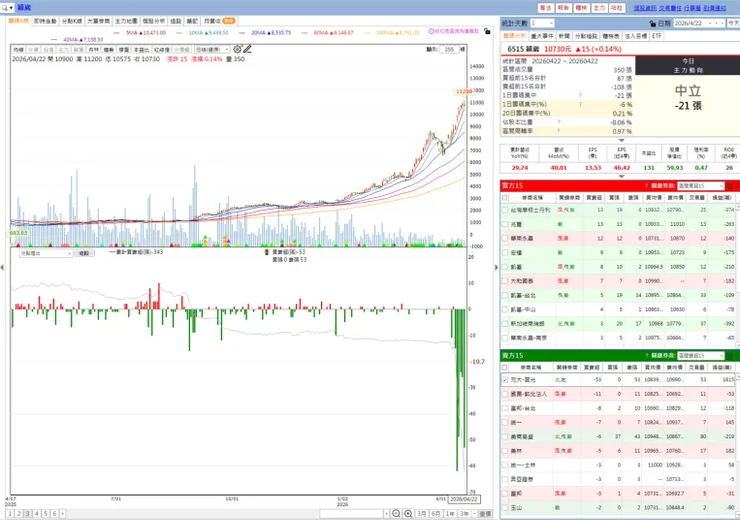Go to chart page 5

[x=46, y=513]
